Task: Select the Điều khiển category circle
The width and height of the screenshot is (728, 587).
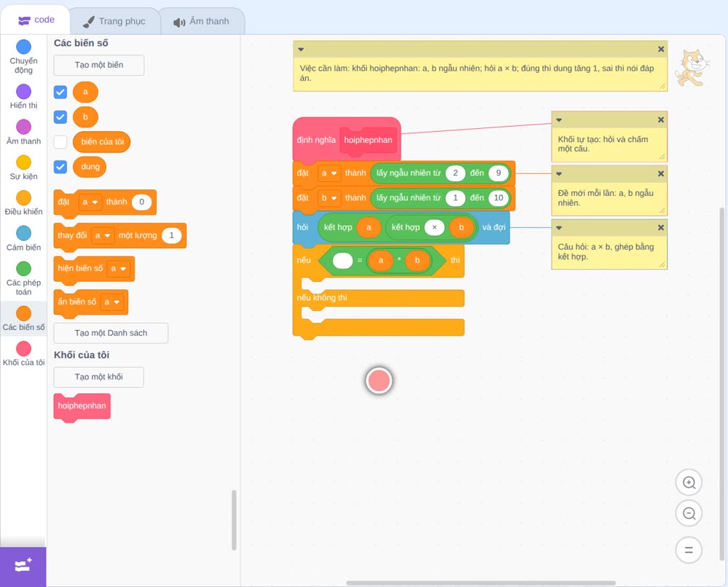Action: coord(24,198)
